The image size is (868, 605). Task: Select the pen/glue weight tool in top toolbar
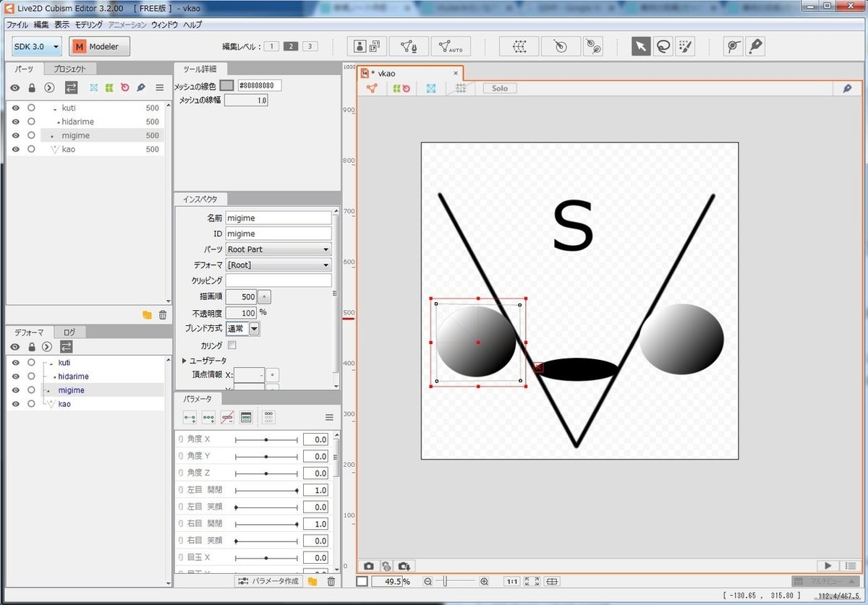755,46
